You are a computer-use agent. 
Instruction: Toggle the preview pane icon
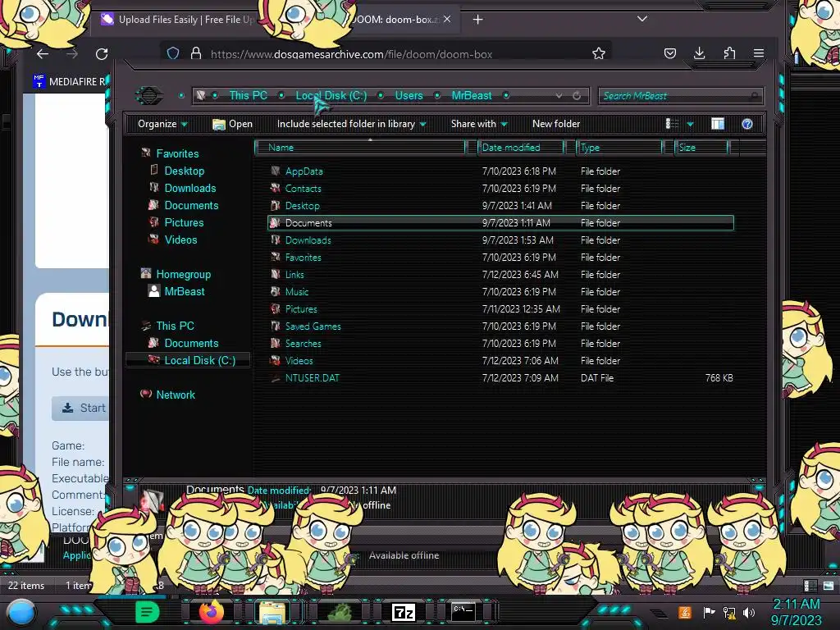[718, 124]
